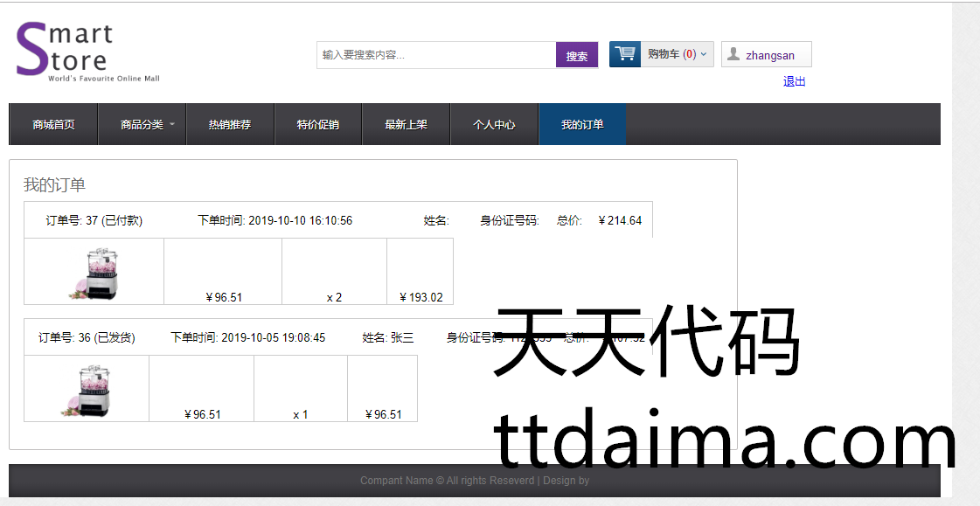This screenshot has width=980, height=506.
Task: Open the 购物车 dropdown arrow
Action: pyautogui.click(x=704, y=54)
